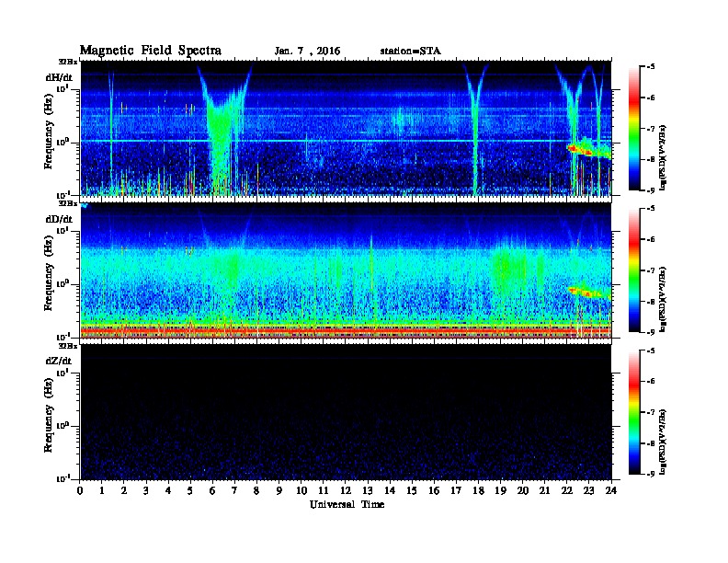
Task: Click hour 19 on the time axis
Action: point(500,491)
